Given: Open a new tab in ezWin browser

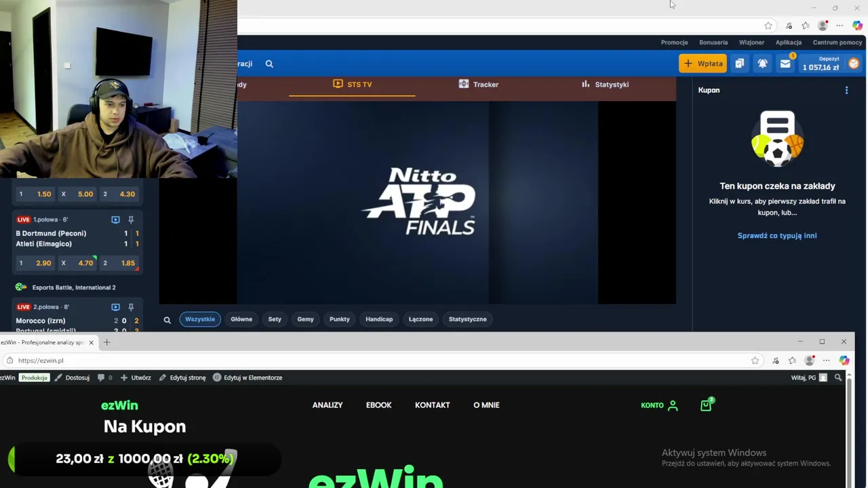Looking at the screenshot, I should click(106, 342).
